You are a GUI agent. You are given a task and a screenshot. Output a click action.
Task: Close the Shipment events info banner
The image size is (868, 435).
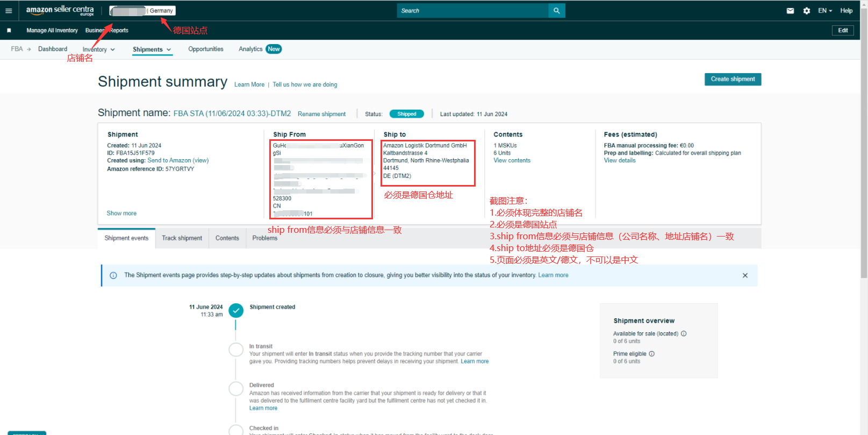coord(745,275)
